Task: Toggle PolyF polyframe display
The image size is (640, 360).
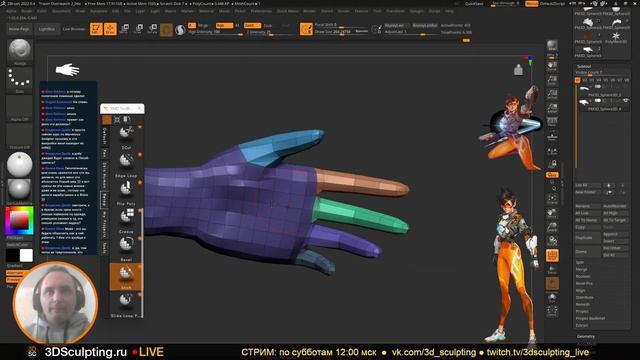Action: (552, 256)
